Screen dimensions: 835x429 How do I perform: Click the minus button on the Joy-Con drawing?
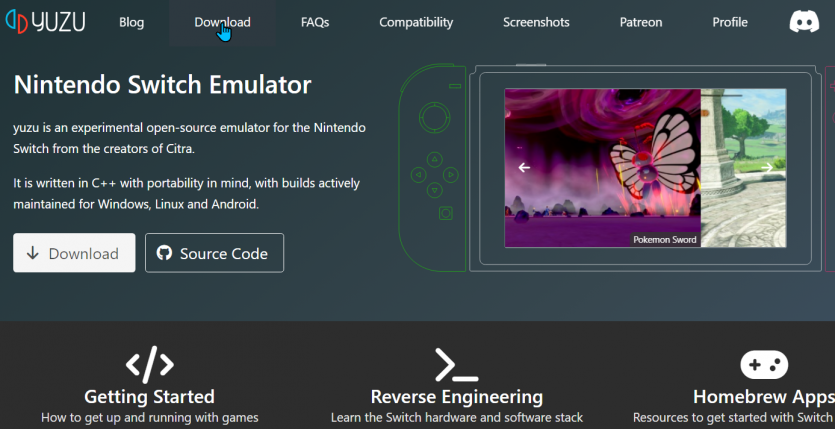pyautogui.click(x=455, y=86)
